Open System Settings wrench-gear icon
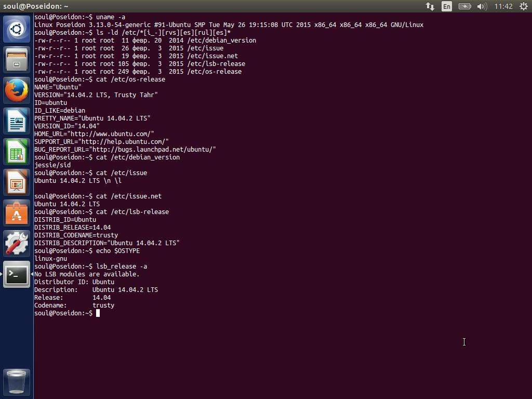Viewport: 532px width, 399px height. (x=17, y=244)
